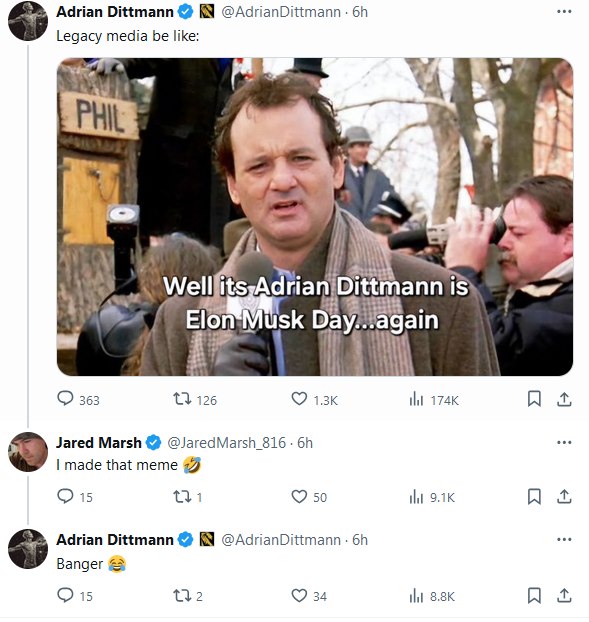Viewport: 589px width, 622px height.
Task: Open more options on Jared Marsh's reply
Action: point(564,442)
